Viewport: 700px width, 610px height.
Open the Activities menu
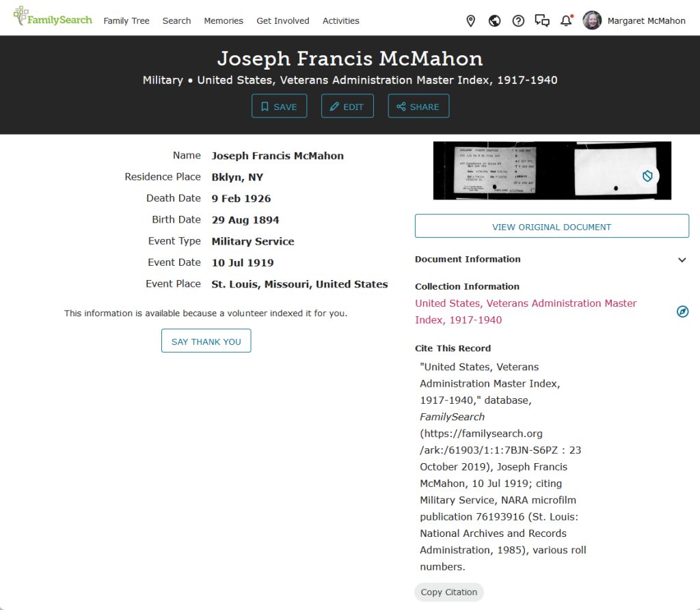(340, 20)
